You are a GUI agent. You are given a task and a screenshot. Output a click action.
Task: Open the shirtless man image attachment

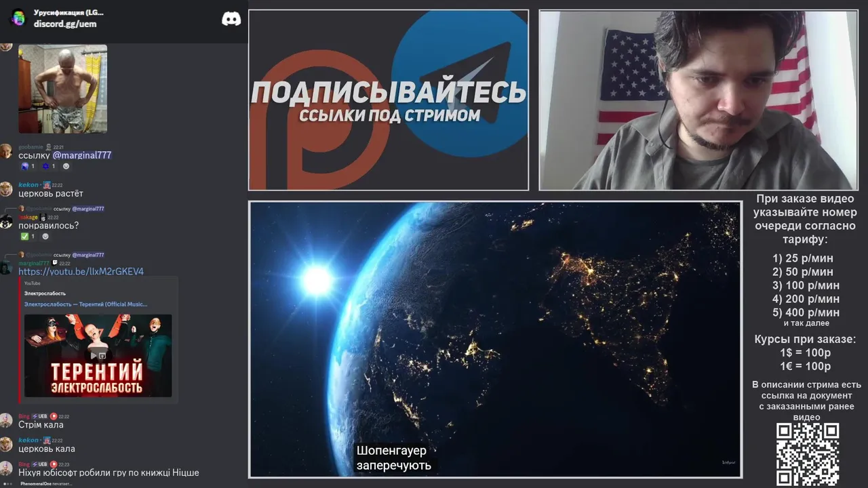coord(62,89)
